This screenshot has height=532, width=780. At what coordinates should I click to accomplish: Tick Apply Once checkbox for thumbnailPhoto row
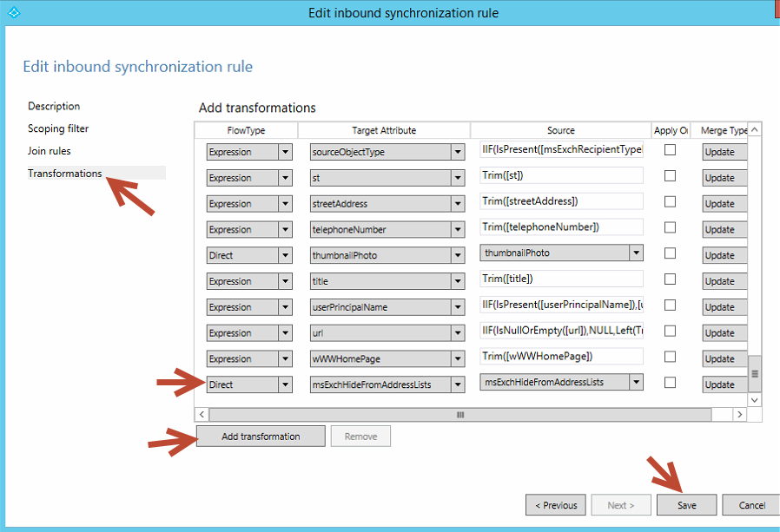[x=670, y=253]
